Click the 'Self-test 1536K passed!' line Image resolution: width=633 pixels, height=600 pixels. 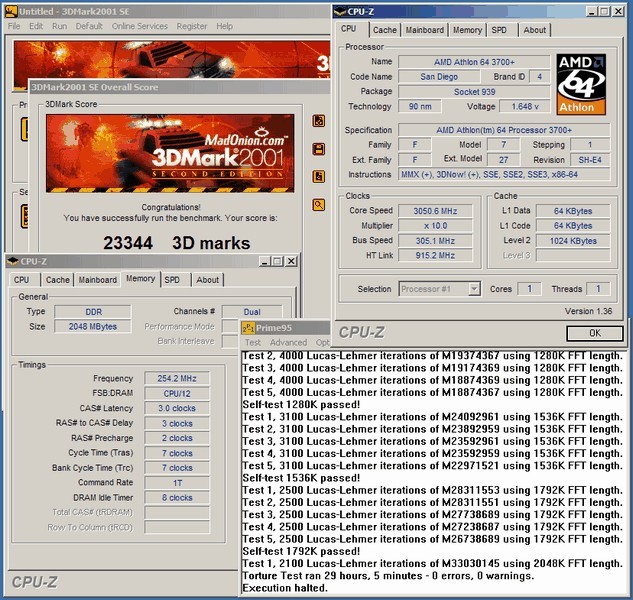pos(301,478)
